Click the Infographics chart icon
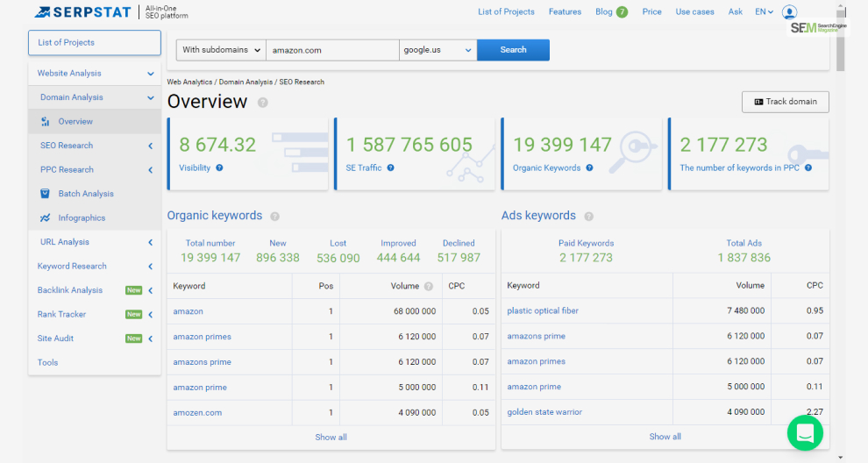Screen dimensions: 868x463 46,217
